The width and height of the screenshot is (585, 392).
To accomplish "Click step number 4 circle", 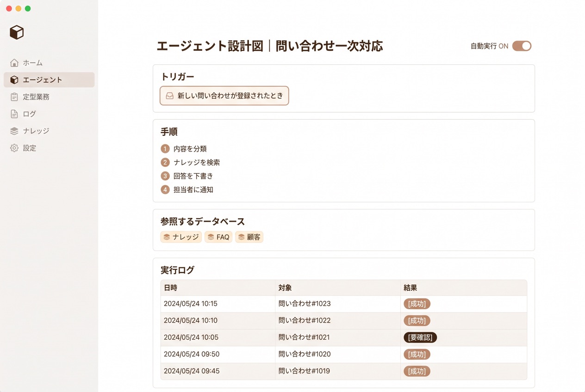I will 165,190.
